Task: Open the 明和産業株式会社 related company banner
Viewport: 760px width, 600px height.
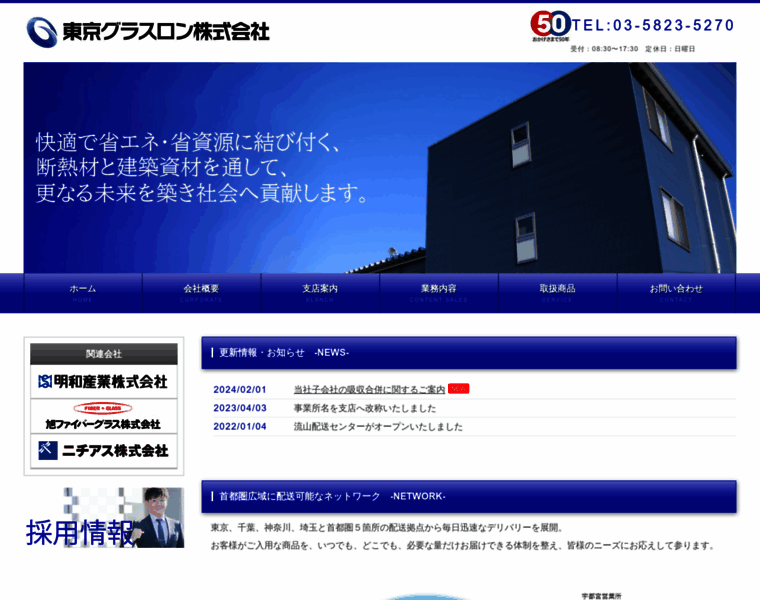Action: [x=104, y=382]
